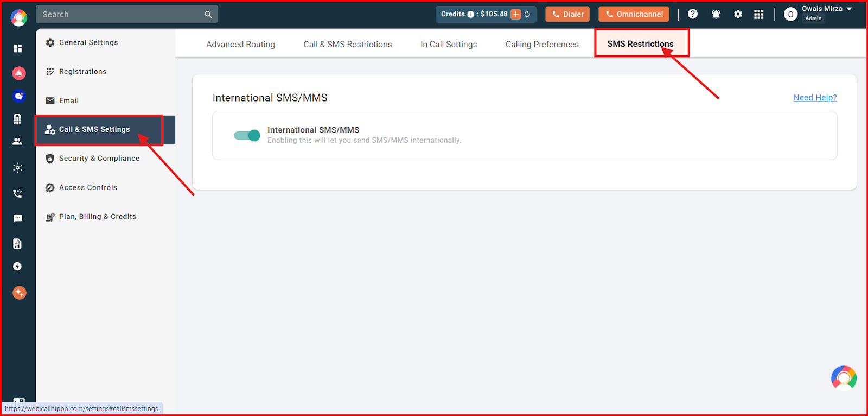Viewport: 868px width, 416px height.
Task: Open Access Controls in the sidebar
Action: coord(105,187)
